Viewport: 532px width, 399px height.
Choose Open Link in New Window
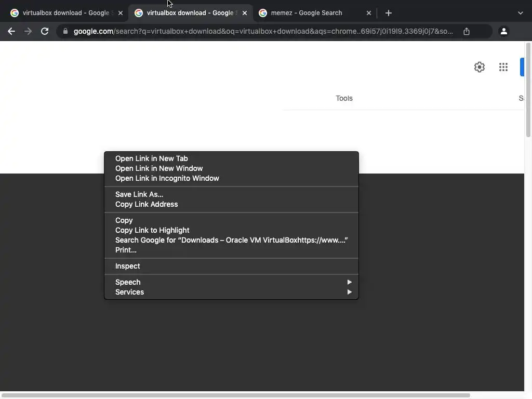click(231, 168)
